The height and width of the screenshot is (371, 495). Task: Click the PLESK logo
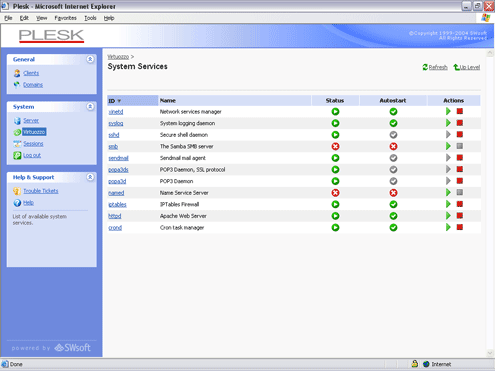51,36
